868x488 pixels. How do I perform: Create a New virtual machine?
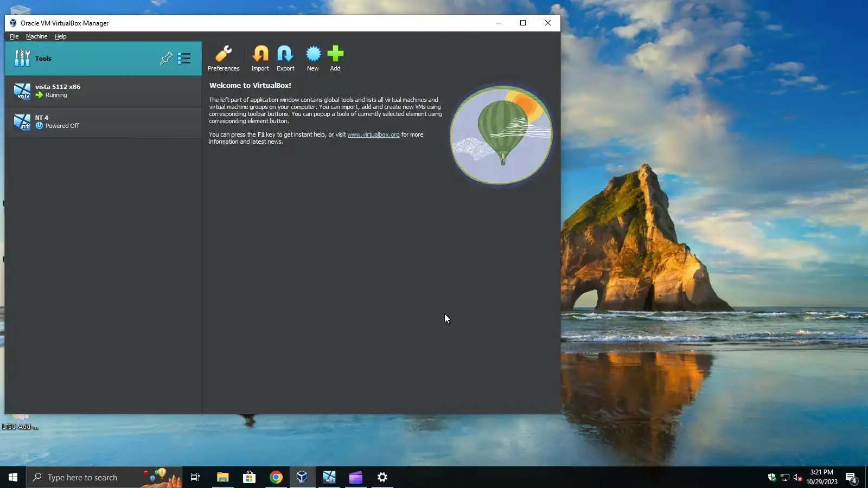(x=313, y=58)
